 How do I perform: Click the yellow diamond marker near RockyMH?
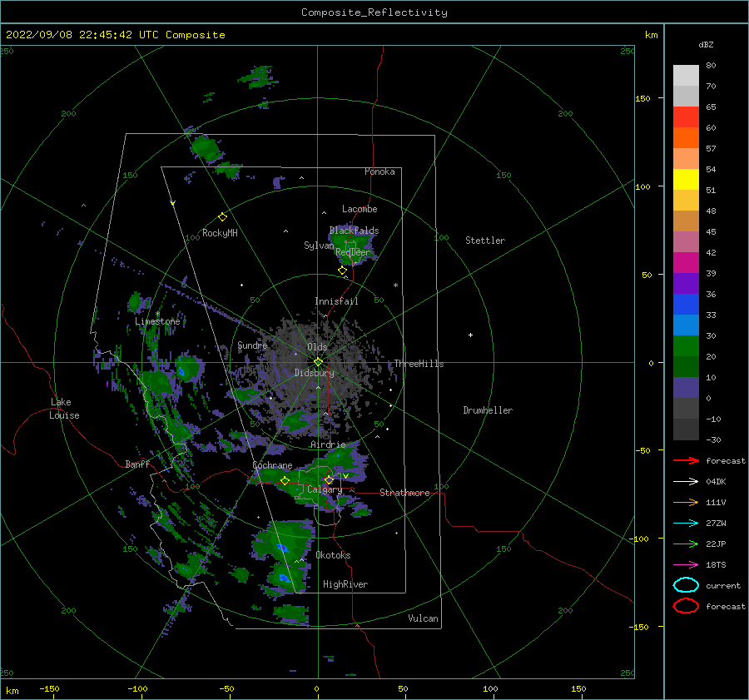222,217
